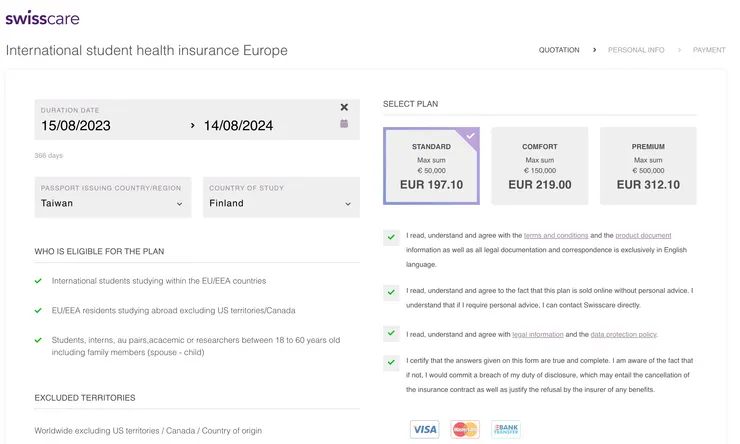Image resolution: width=740 pixels, height=444 pixels.
Task: Click the Mastercard payment icon
Action: coord(465,429)
